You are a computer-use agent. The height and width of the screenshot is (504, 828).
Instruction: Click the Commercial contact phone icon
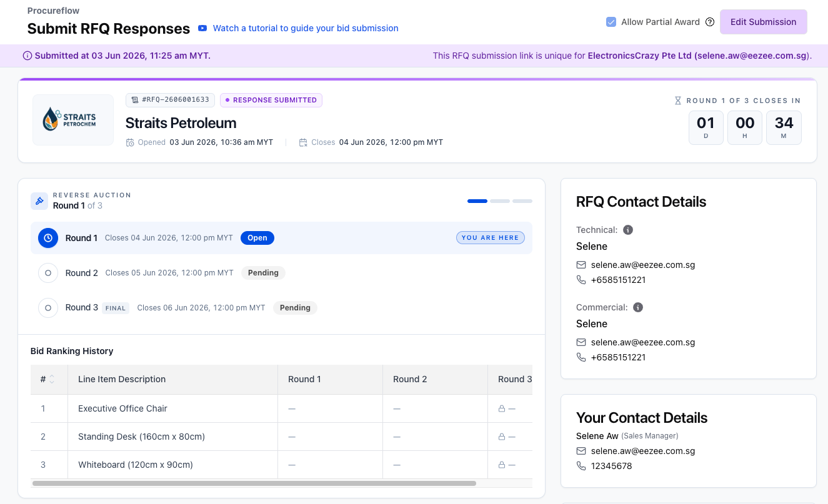581,357
